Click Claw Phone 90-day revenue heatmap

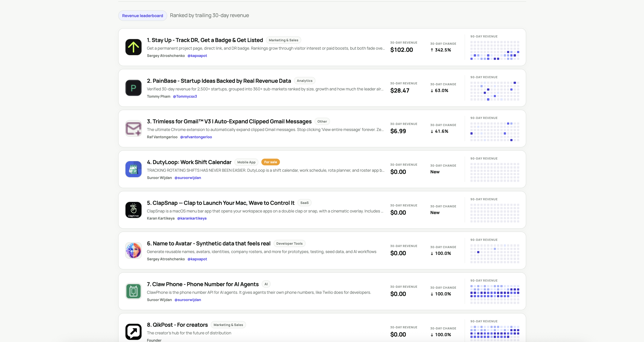(495, 294)
